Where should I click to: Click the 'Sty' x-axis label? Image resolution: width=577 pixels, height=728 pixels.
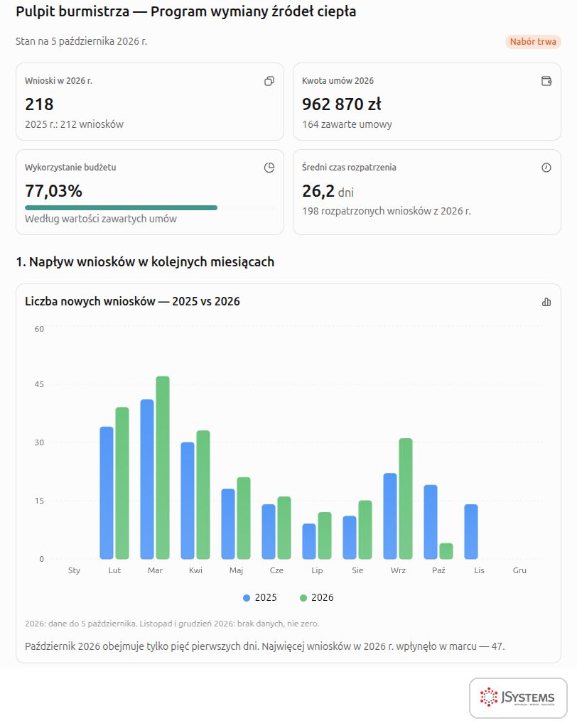75,570
